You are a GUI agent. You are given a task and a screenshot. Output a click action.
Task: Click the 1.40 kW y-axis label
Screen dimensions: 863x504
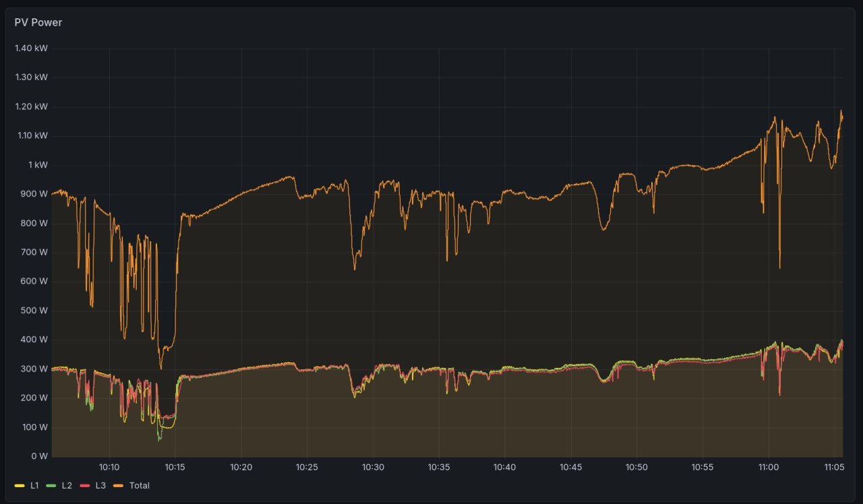point(32,49)
